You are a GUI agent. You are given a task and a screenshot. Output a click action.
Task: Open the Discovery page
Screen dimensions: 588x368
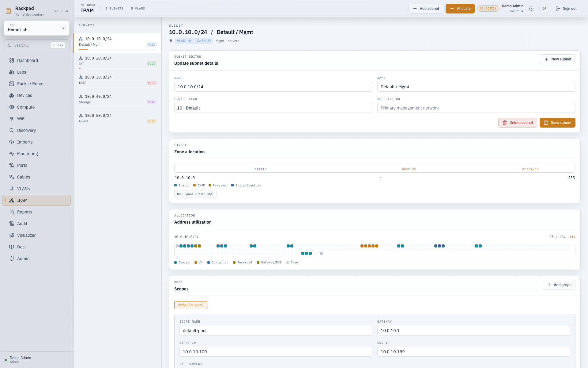point(36,130)
